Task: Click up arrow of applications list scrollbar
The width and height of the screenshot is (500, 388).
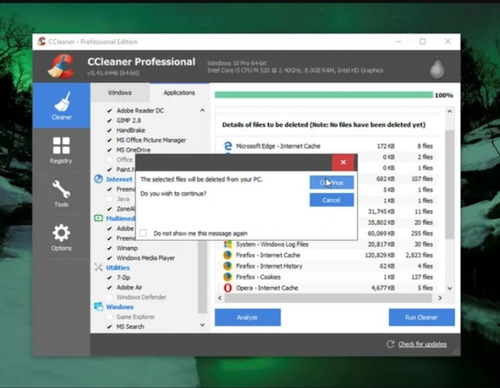Action: coord(202,110)
